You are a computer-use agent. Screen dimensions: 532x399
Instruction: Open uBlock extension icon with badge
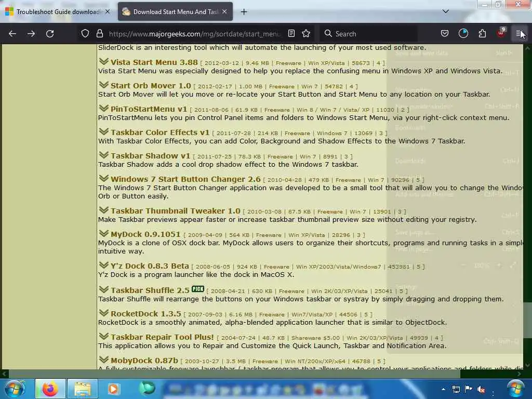pyautogui.click(x=501, y=33)
